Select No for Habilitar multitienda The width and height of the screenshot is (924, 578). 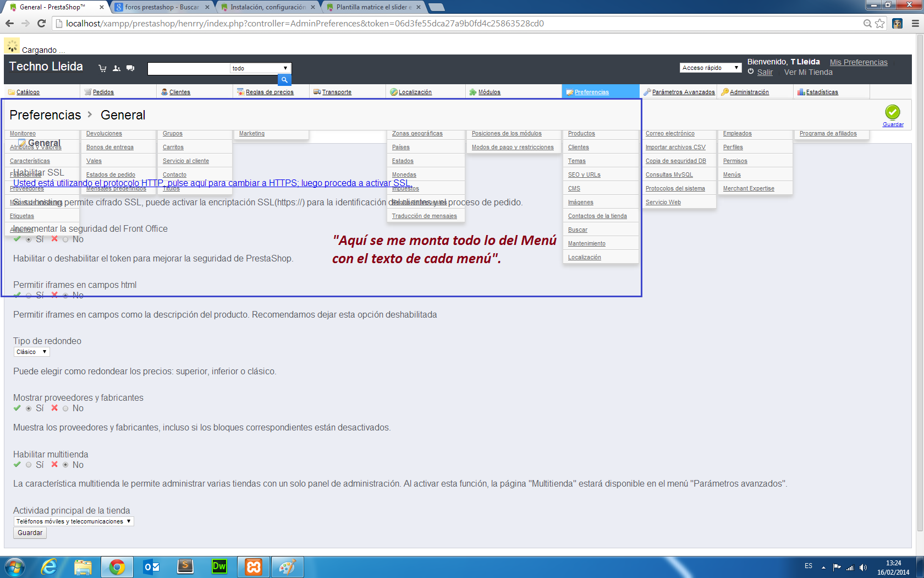[65, 465]
